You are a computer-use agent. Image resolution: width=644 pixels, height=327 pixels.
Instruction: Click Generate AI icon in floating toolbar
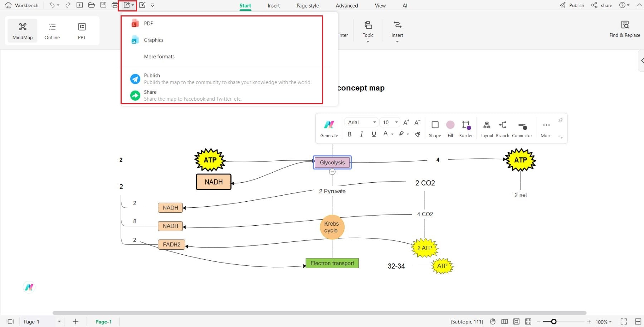click(329, 129)
